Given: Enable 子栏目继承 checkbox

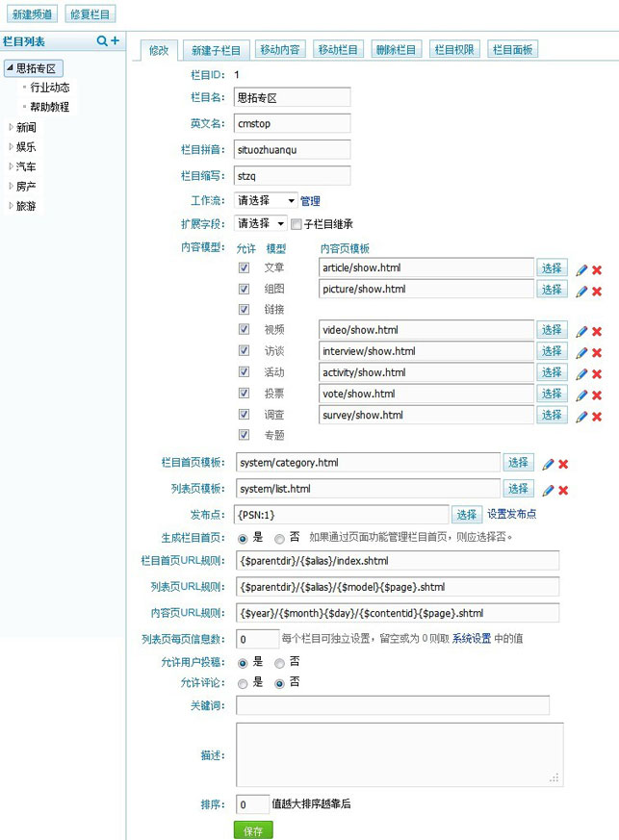Looking at the screenshot, I should point(296,224).
